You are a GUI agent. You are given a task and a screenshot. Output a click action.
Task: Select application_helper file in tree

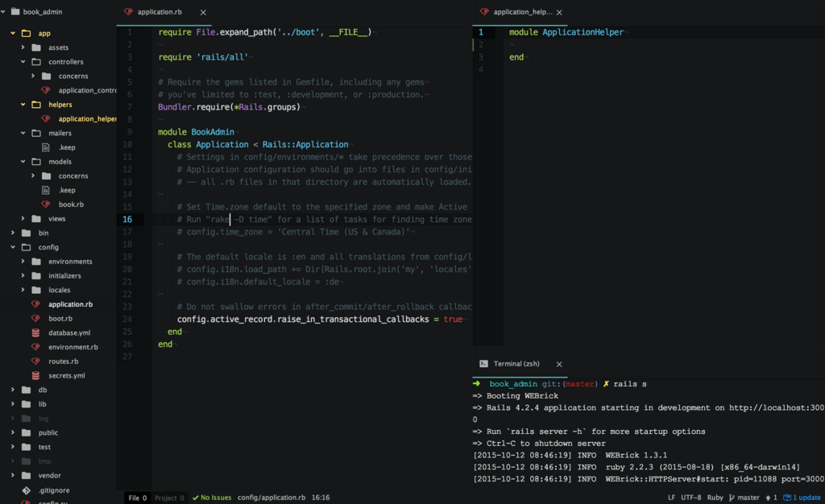point(87,119)
